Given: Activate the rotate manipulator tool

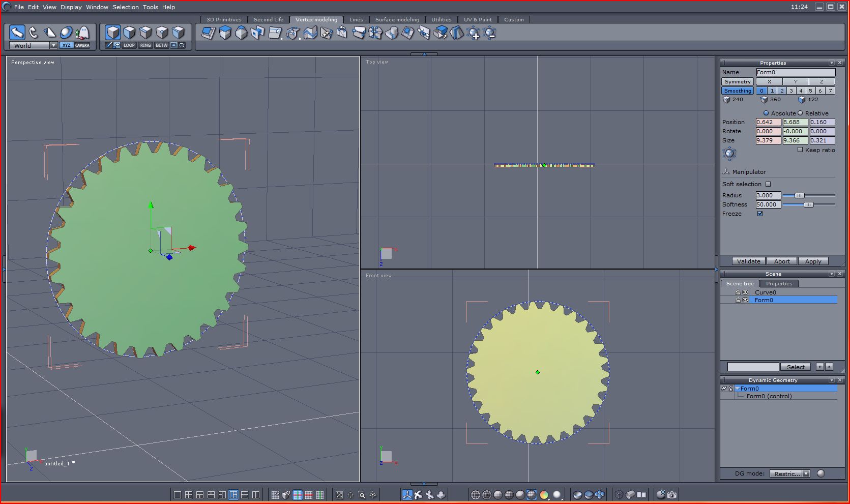Looking at the screenshot, I should click(34, 33).
